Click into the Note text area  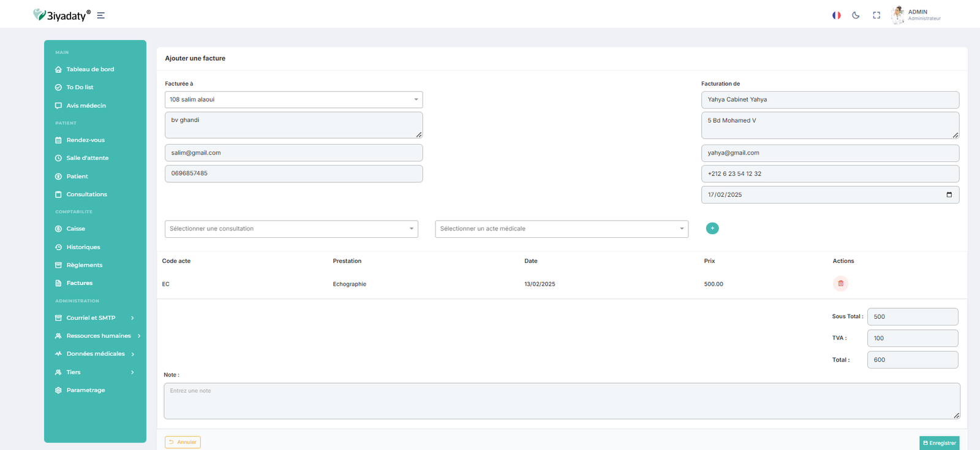pos(561,401)
